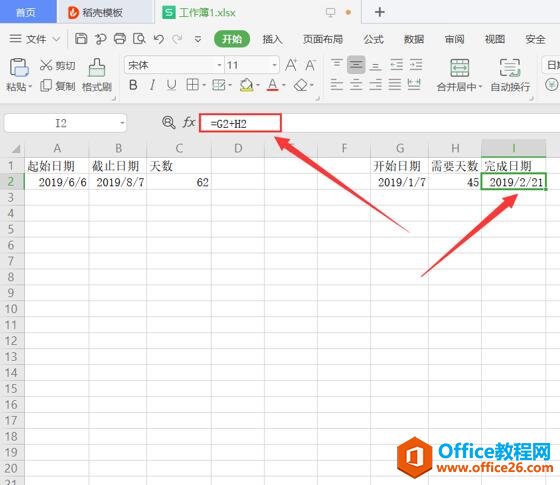Click the insert function fx icon
Screen dimensions: 560x485
189,122
